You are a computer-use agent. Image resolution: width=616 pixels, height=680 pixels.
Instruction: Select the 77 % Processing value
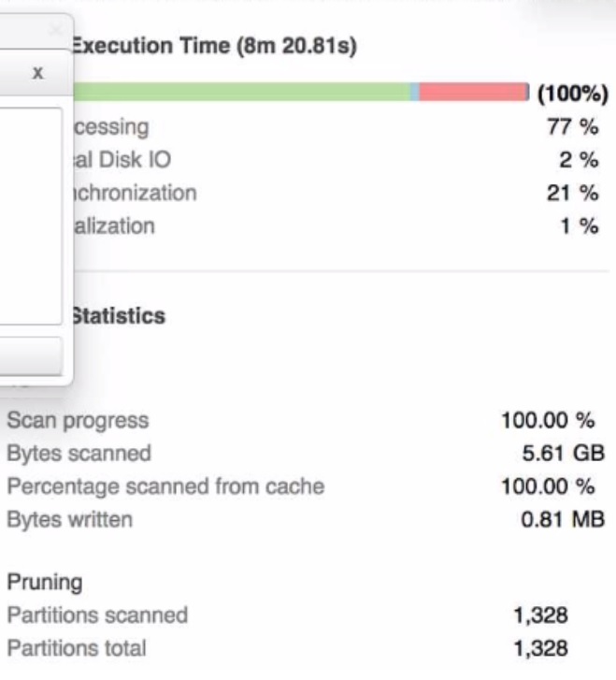[x=572, y=127]
